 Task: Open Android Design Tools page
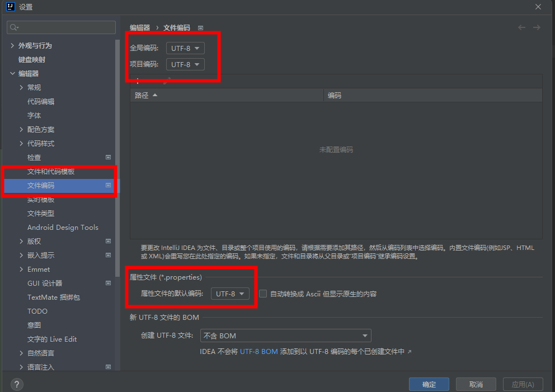63,228
